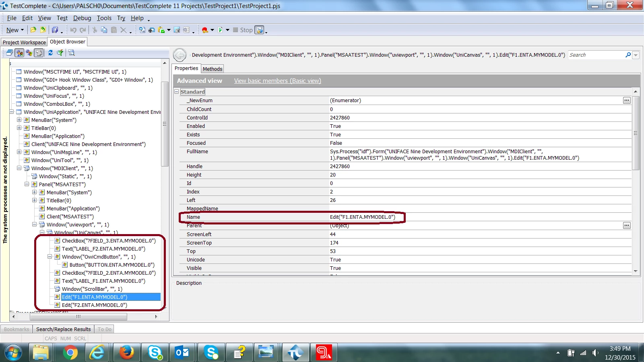Open the Search/Replace Results tab
This screenshot has width=644, height=362.
click(x=64, y=329)
